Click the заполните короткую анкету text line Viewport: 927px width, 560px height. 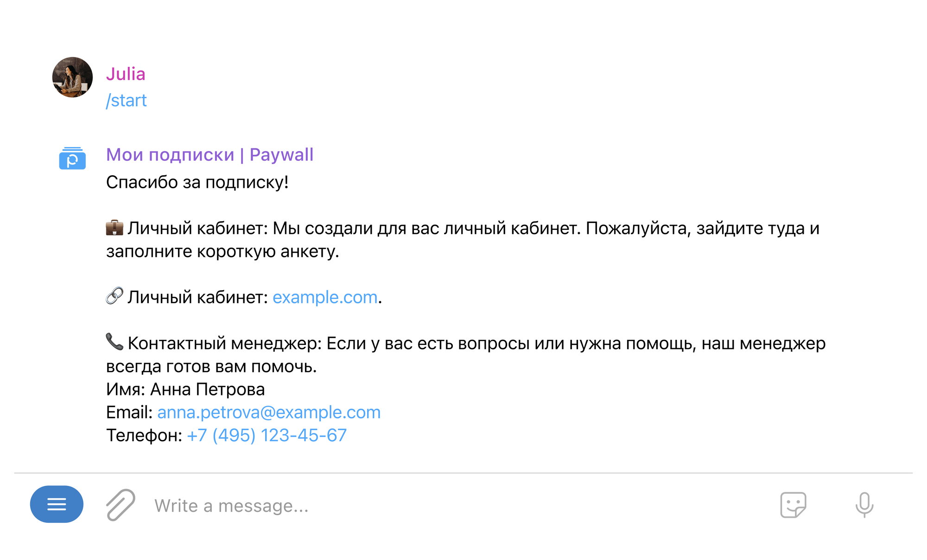pos(222,251)
